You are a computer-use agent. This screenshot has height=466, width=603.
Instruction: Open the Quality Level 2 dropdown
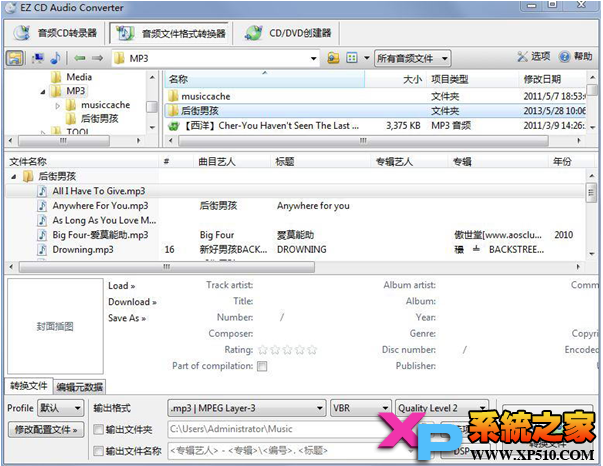coord(441,408)
